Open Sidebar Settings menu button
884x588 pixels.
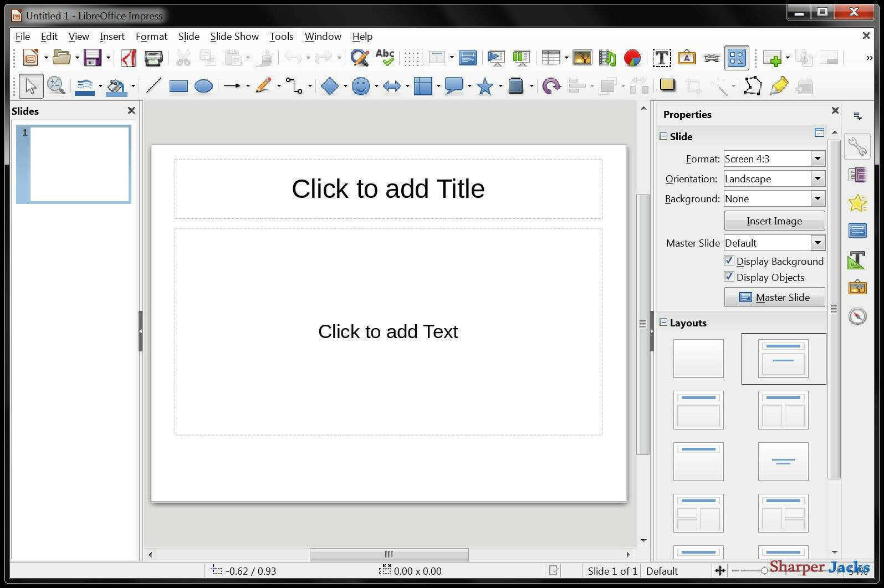(x=858, y=116)
